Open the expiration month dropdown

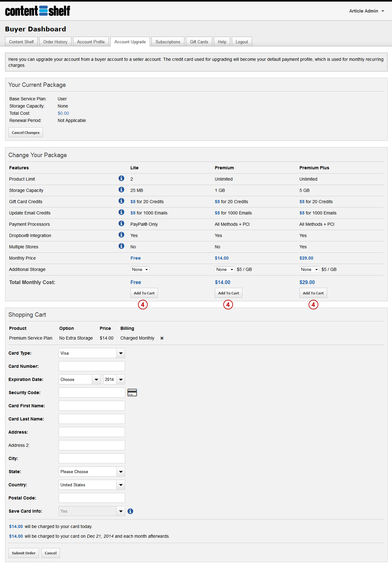point(80,379)
